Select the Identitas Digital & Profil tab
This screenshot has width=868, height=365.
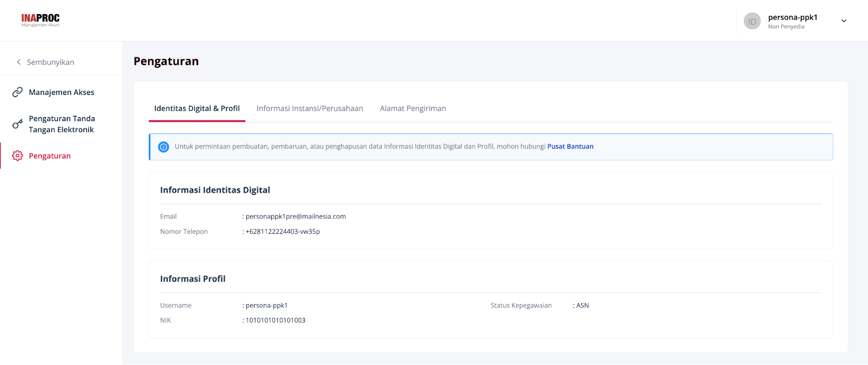pyautogui.click(x=197, y=108)
